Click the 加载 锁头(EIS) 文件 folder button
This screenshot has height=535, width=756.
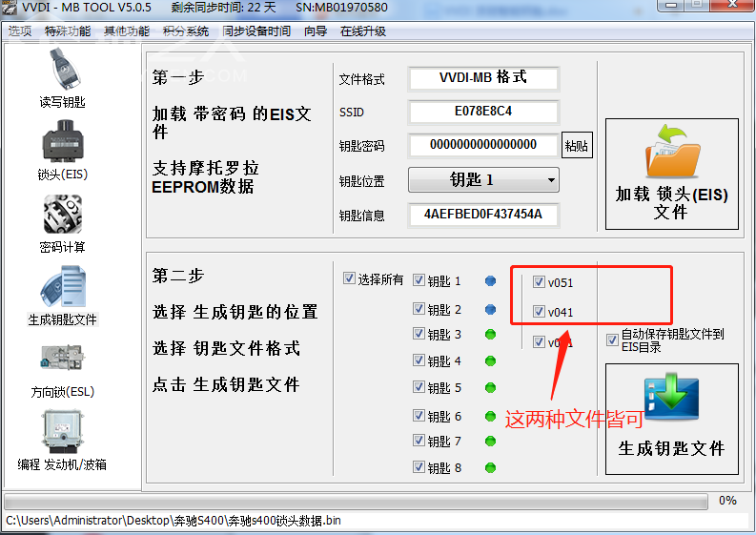(671, 175)
